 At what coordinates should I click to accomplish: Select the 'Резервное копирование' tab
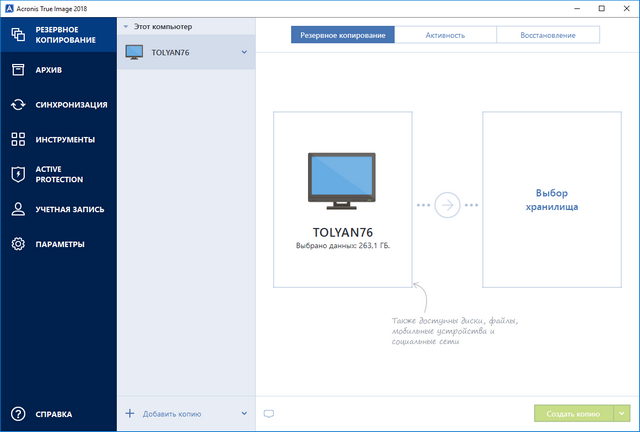[x=342, y=34]
